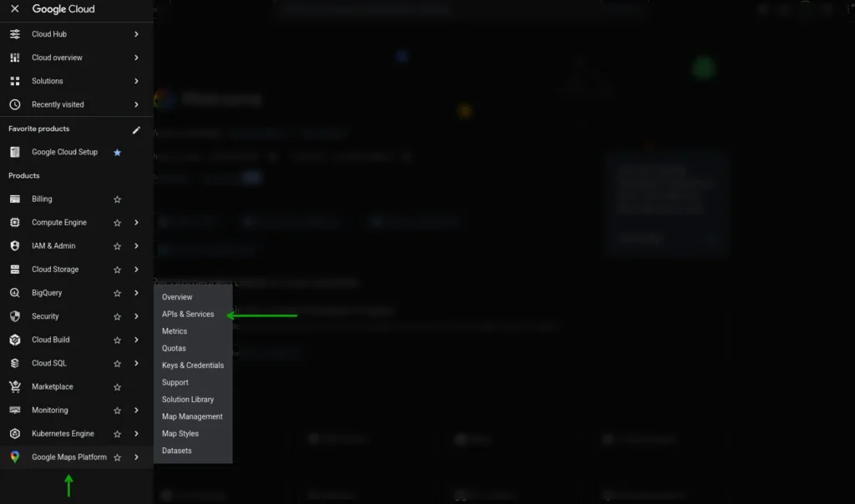Image resolution: width=855 pixels, height=504 pixels.
Task: Click the Marketplace icon
Action: coord(13,386)
